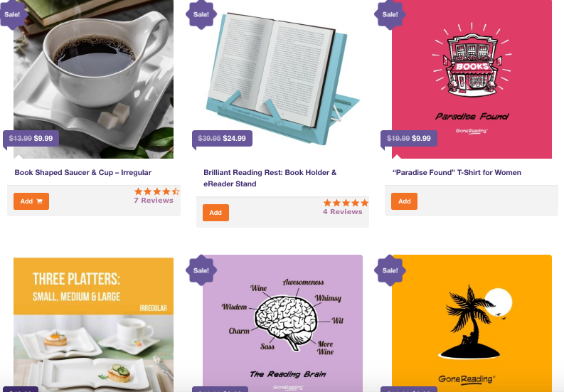
Task: Click the coffee cup and saucer product image
Action: pyautogui.click(x=93, y=79)
